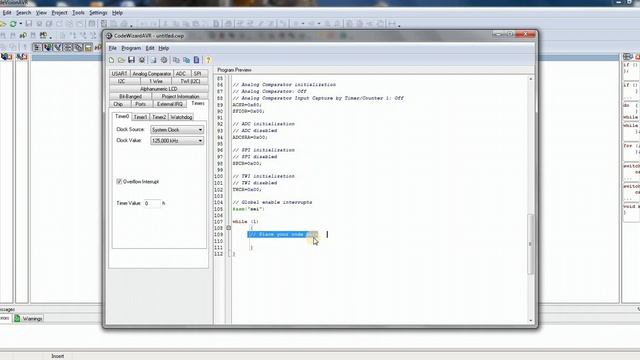Screen dimensions: 640x360
Task: Click the "// SPI initialization" comment line
Action: click(x=264, y=150)
